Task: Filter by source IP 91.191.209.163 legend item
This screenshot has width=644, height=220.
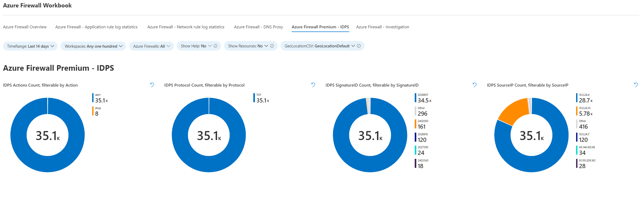Action: (x=586, y=164)
